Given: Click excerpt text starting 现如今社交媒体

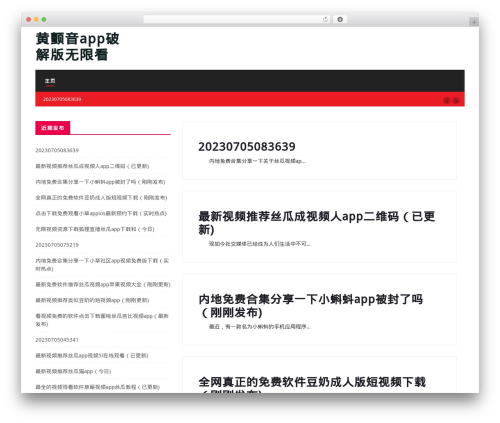Looking at the screenshot, I should pyautogui.click(x=260, y=244).
